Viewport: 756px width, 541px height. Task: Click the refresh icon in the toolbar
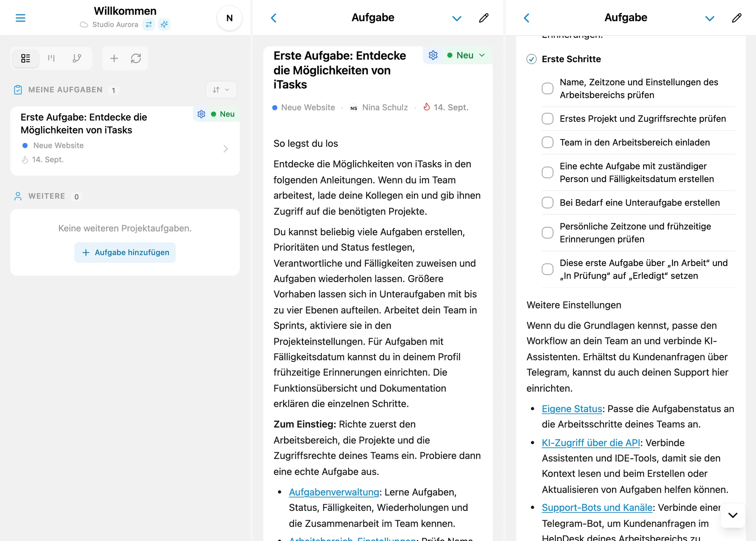tap(136, 58)
